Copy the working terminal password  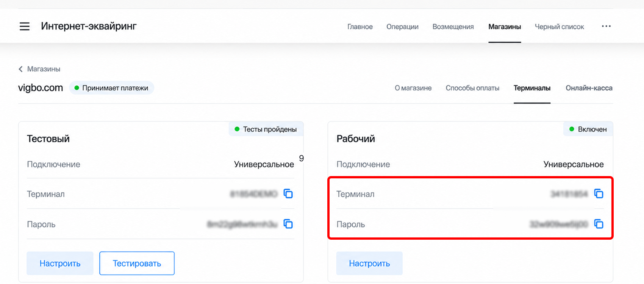(x=599, y=224)
